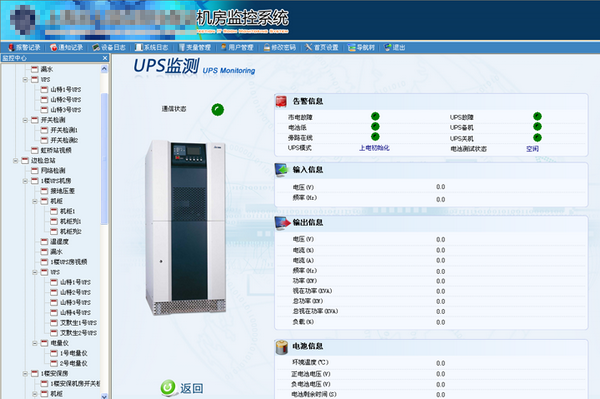600x399 pixels.
Task: Open 修改密码 change password
Action: click(280, 47)
